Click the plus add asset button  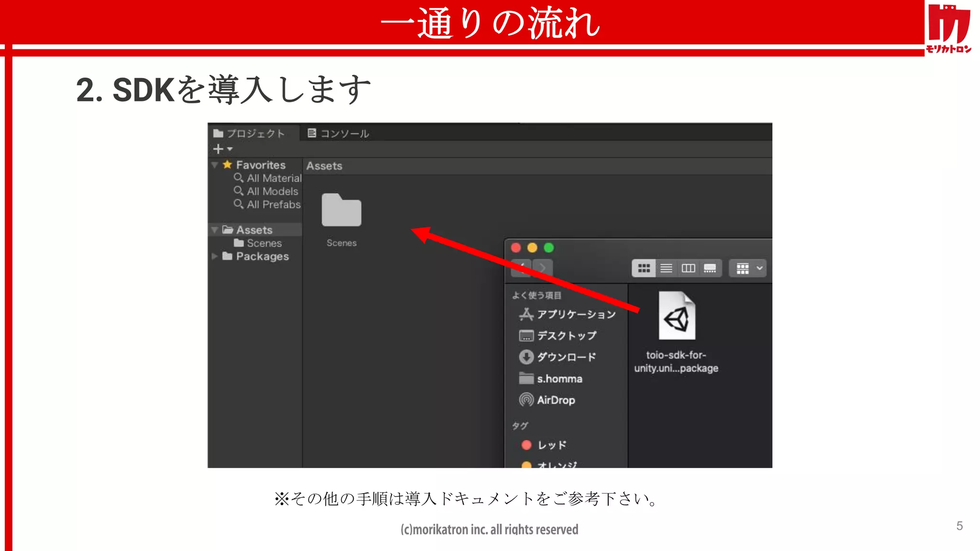coord(218,149)
